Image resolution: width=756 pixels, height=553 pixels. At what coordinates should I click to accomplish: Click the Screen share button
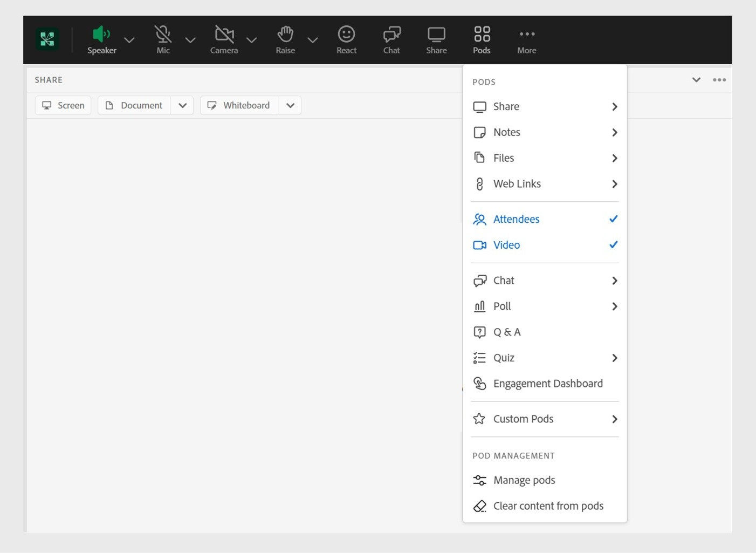[64, 105]
